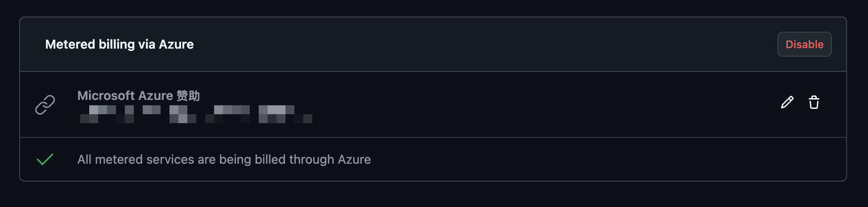This screenshot has width=868, height=207.
Task: Click the delete icon right of the pencil
Action: (x=814, y=103)
